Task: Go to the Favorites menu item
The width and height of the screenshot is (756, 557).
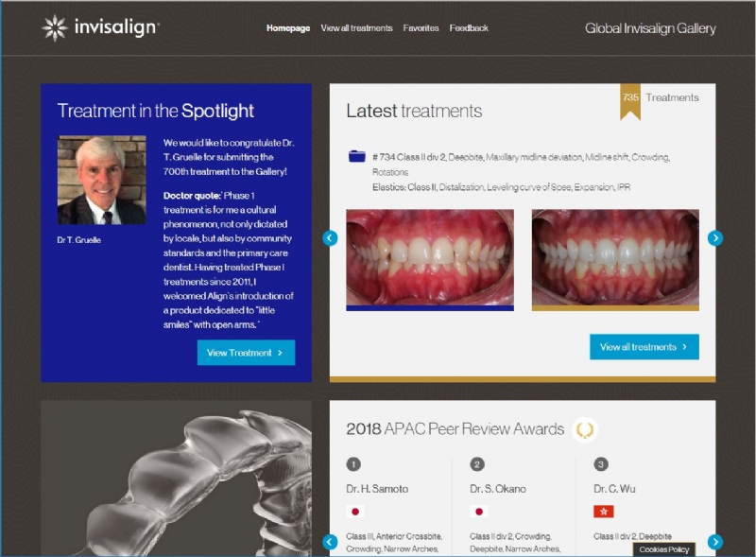Action: point(421,28)
